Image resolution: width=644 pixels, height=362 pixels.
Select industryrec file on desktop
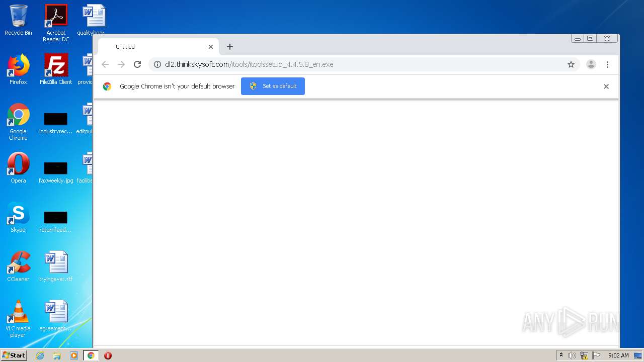(56, 123)
